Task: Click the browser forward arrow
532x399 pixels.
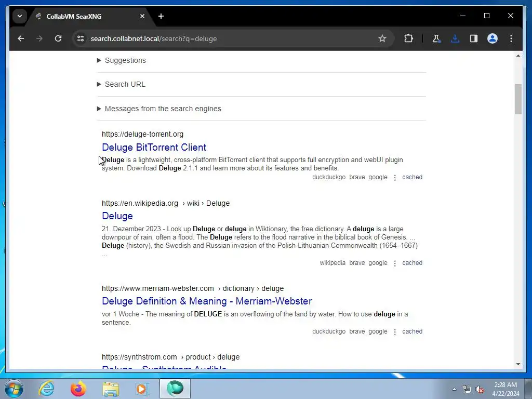Action: (x=39, y=38)
